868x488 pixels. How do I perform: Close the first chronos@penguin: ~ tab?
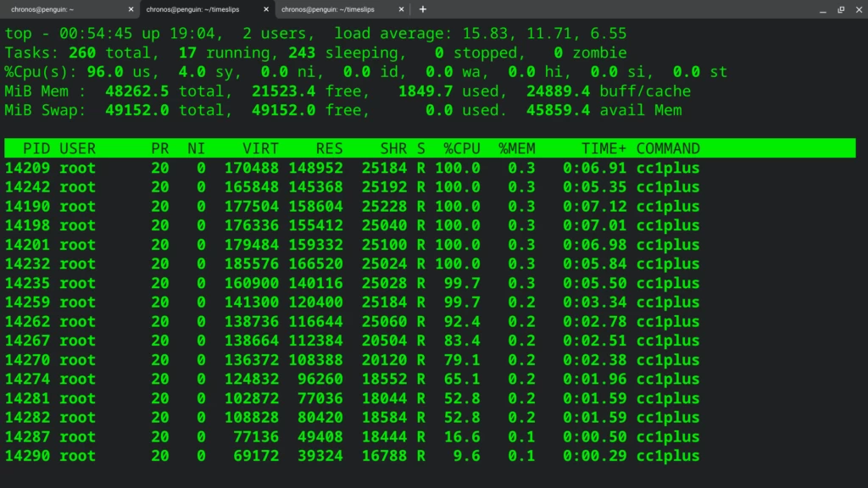[x=131, y=9]
